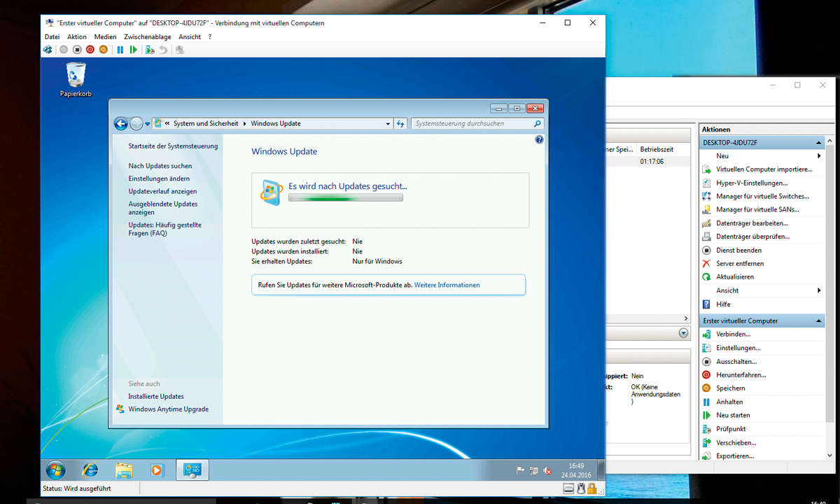The image size is (840, 504).
Task: Click the Weitere Informationen link
Action: coord(447,285)
